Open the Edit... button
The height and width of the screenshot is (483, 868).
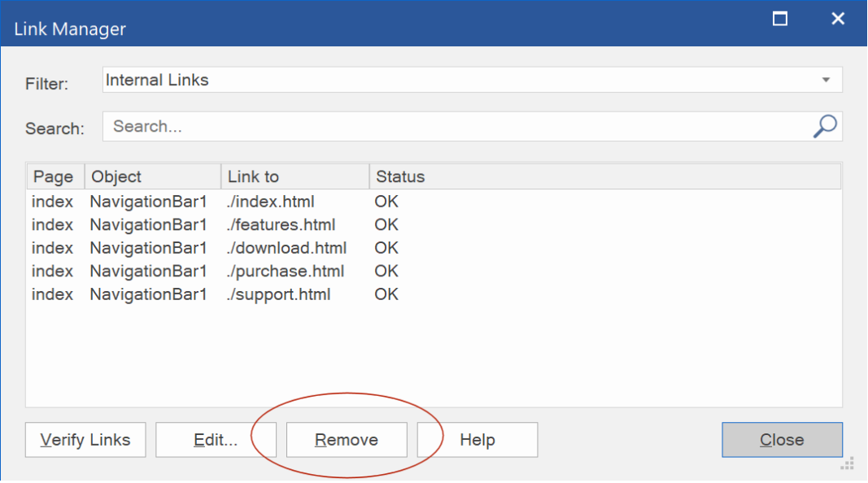click(216, 440)
